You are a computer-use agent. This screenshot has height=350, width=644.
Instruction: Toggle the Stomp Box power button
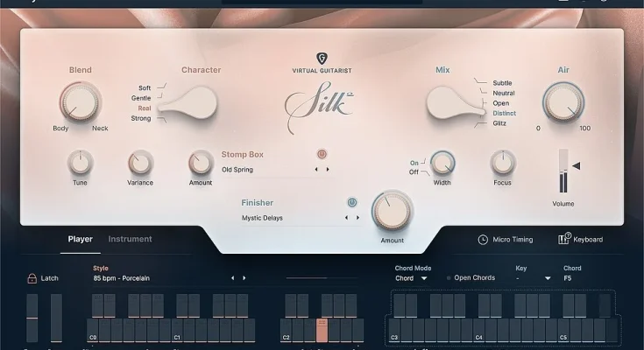[322, 154]
